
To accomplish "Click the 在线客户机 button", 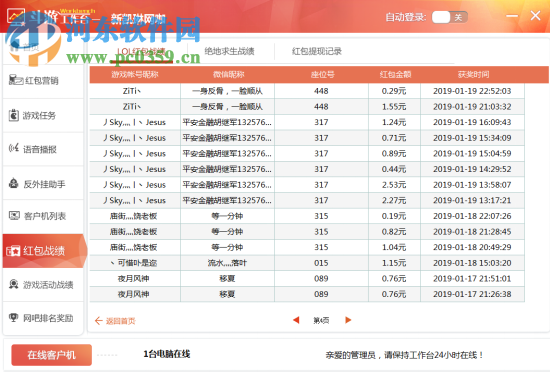I will coord(52,355).
